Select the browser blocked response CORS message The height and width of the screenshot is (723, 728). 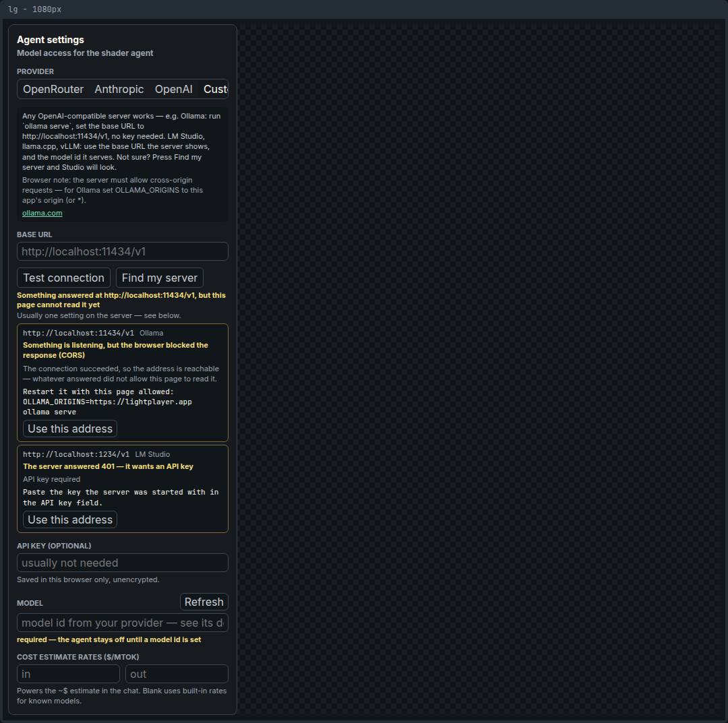pos(116,350)
